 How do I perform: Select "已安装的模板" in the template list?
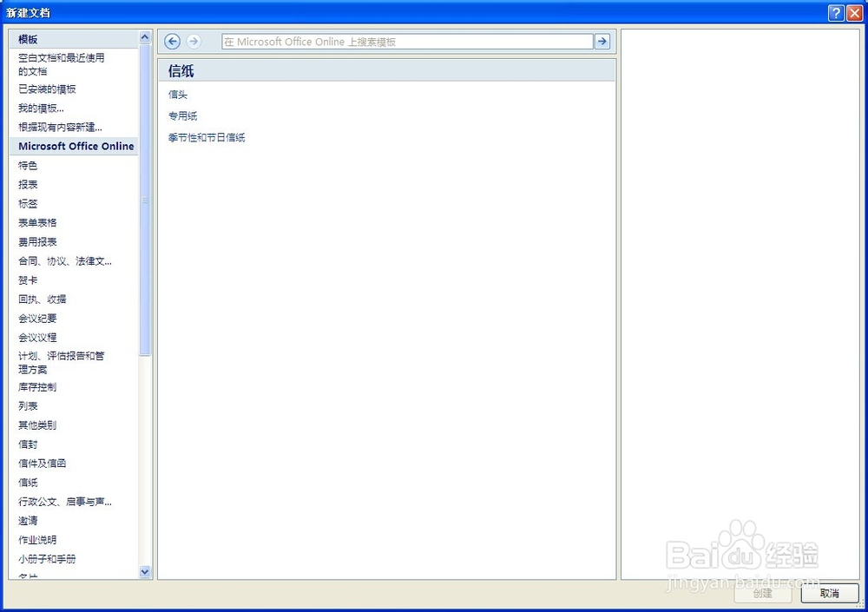(x=47, y=89)
